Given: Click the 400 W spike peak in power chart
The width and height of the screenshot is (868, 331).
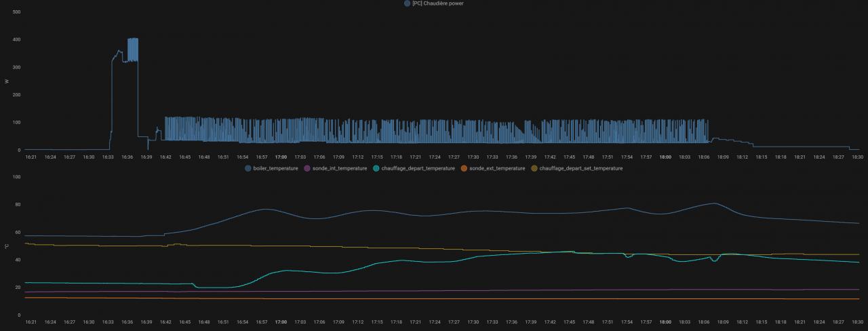Looking at the screenshot, I should click(133, 39).
